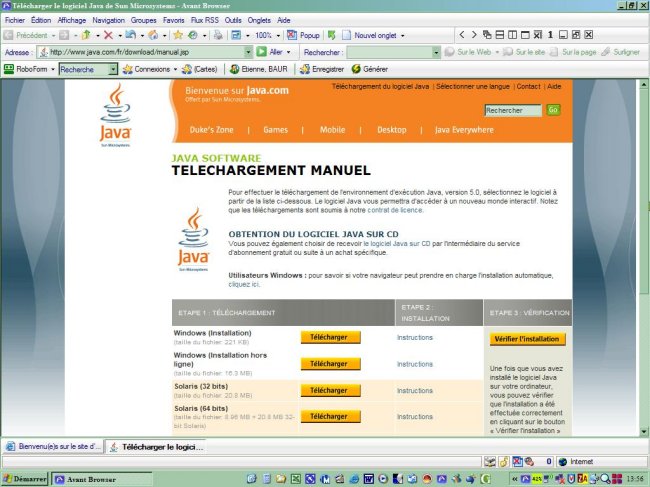Open the Fichier menu
This screenshot has width=650, height=487.
(x=15, y=20)
